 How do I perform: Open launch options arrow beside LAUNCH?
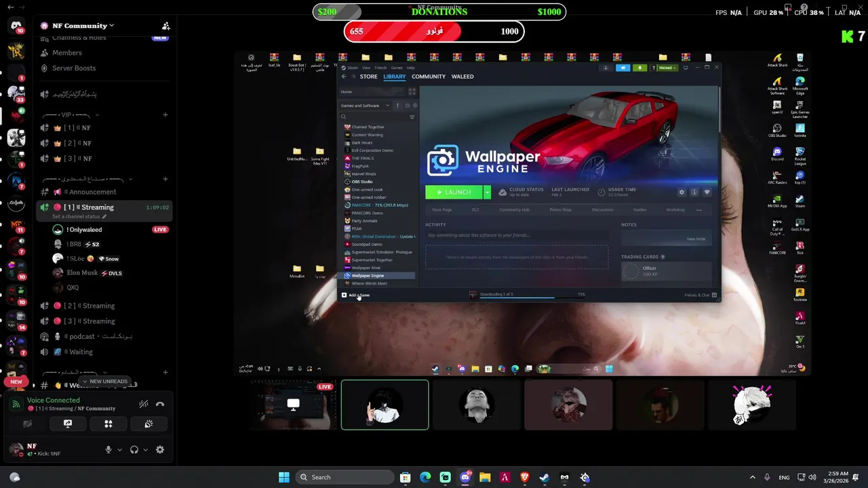pyautogui.click(x=487, y=192)
